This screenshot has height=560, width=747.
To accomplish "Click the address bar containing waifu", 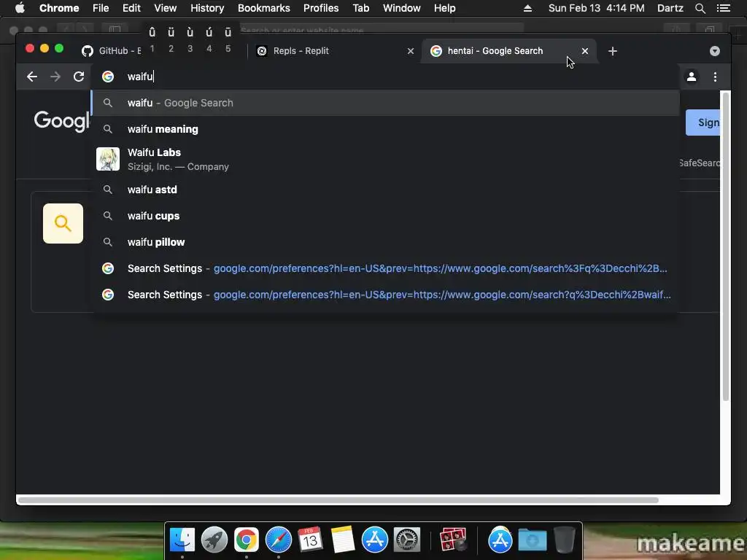I will pyautogui.click(x=386, y=77).
